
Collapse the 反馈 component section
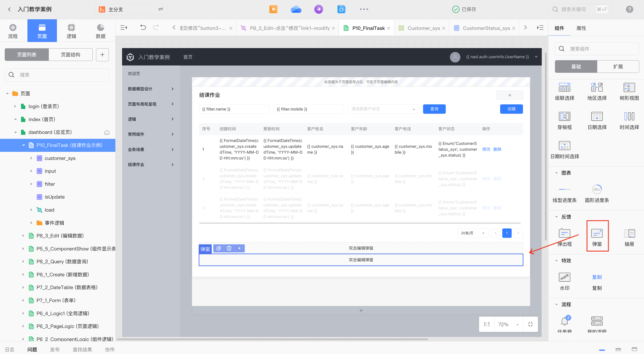pyautogui.click(x=557, y=217)
